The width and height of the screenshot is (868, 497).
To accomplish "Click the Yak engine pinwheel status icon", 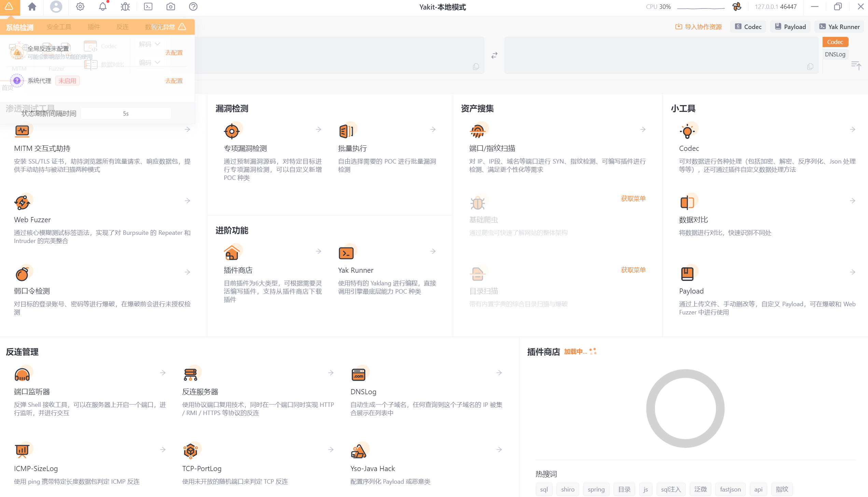I will click(x=737, y=7).
